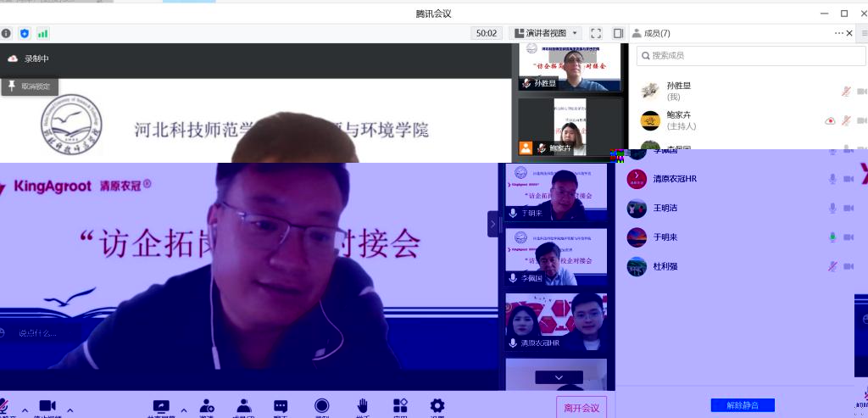868x418 pixels.
Task: Toggle 孙胜显's muted microphone icon
Action: [846, 92]
